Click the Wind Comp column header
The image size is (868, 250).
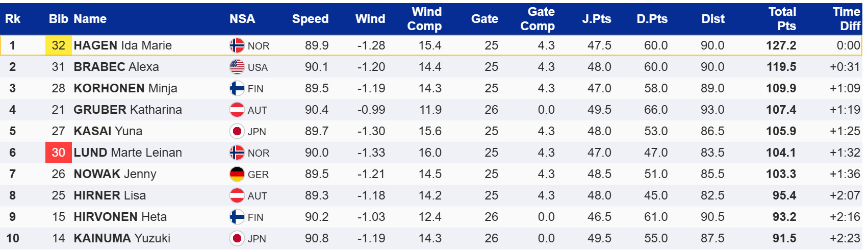click(x=424, y=19)
